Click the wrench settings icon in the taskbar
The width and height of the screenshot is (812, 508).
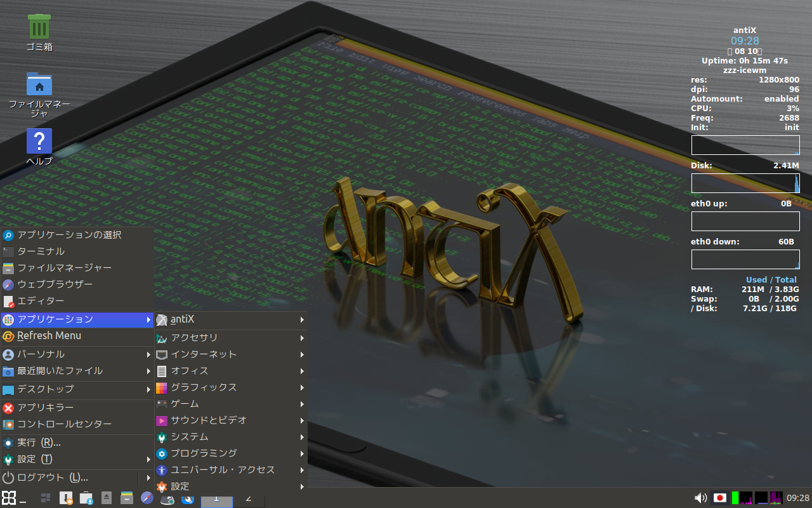(x=188, y=499)
